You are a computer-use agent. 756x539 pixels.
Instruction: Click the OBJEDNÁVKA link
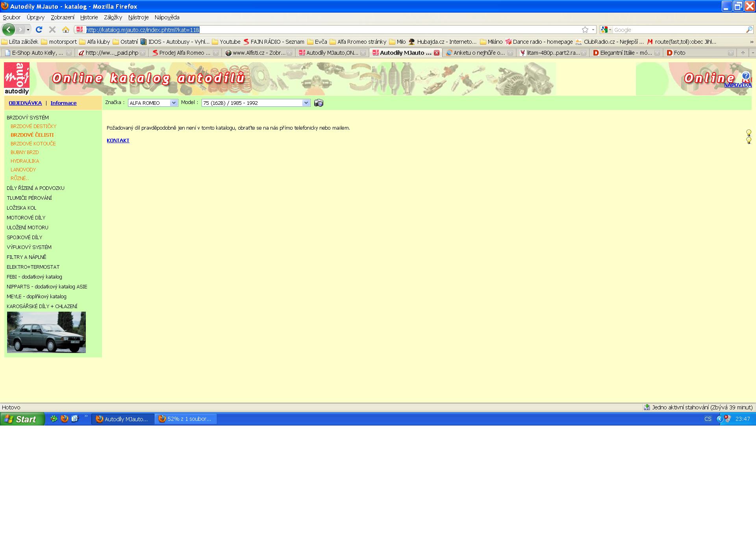pos(25,103)
